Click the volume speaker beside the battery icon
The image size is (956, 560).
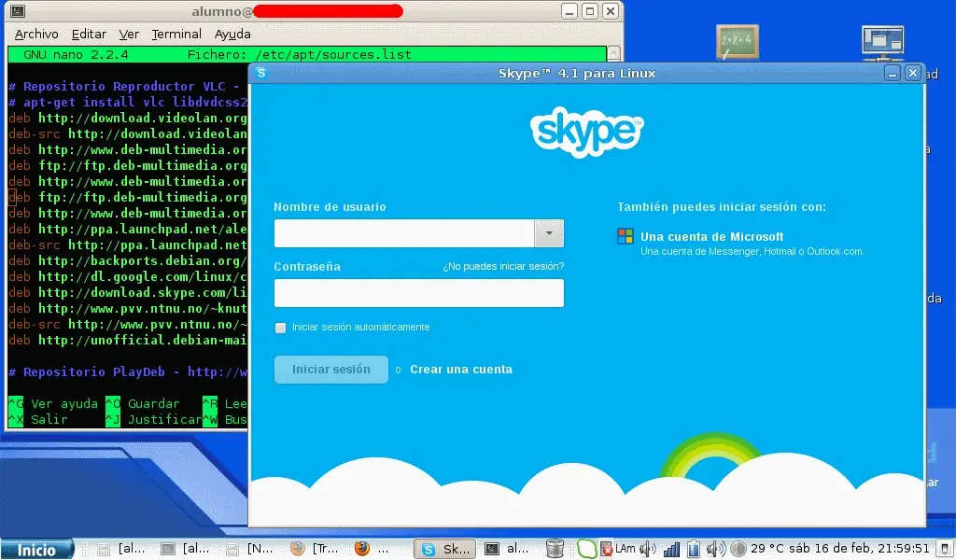coord(715,549)
